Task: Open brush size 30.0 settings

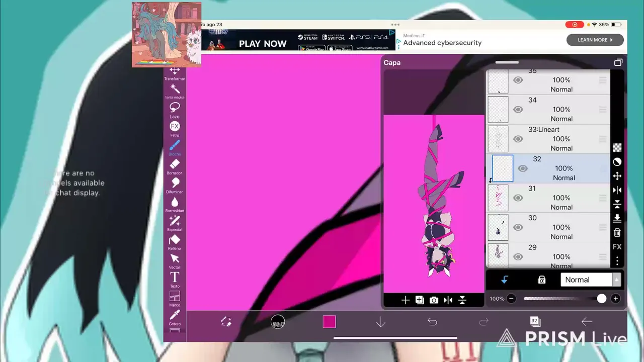Action: coord(278,322)
